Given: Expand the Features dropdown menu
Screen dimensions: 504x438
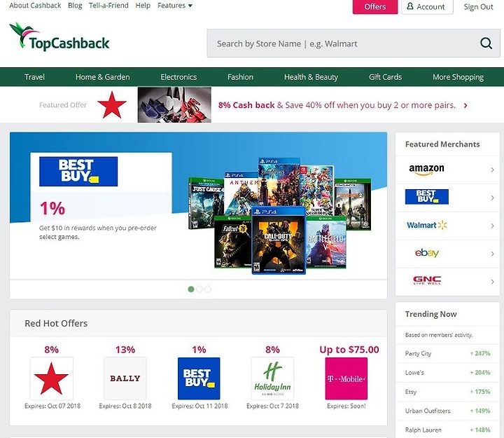Looking at the screenshot, I should pyautogui.click(x=175, y=6).
